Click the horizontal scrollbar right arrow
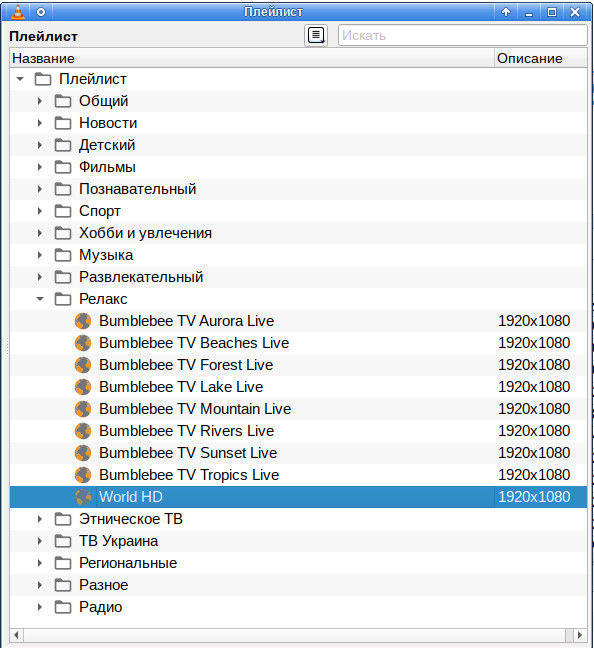Image resolution: width=594 pixels, height=648 pixels. pos(580,635)
